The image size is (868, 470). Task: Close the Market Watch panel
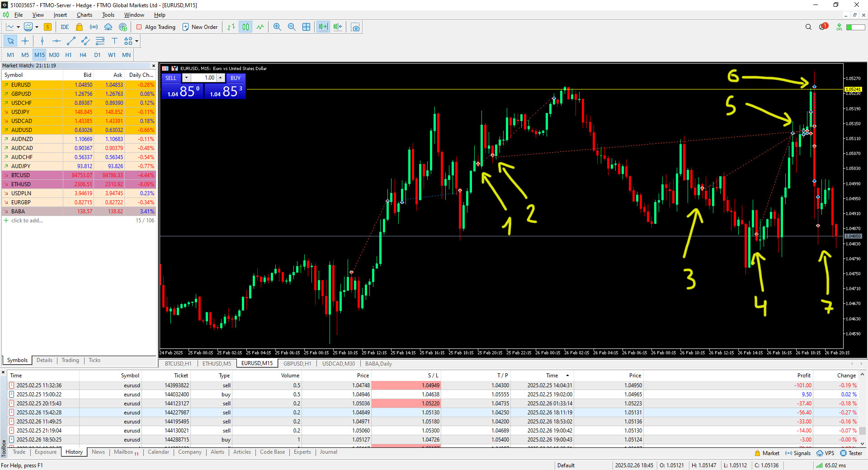point(154,66)
